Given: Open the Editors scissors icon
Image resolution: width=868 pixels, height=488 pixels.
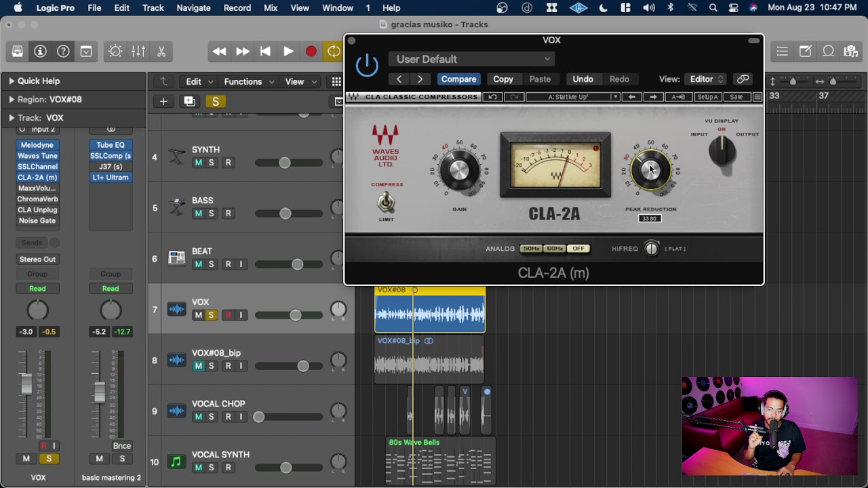Looking at the screenshot, I should coord(161,52).
